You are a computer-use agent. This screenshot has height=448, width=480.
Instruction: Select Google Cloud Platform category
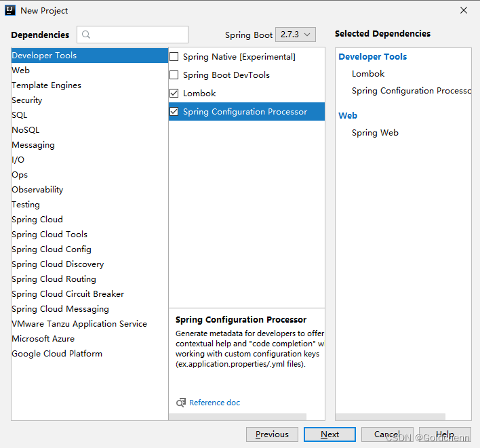click(89, 354)
